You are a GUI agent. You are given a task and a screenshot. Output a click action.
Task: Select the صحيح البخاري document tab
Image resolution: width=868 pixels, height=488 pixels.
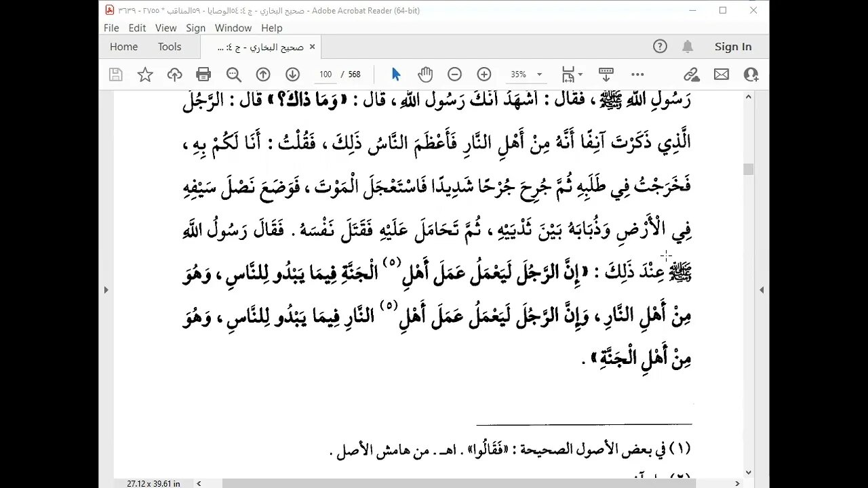(261, 47)
